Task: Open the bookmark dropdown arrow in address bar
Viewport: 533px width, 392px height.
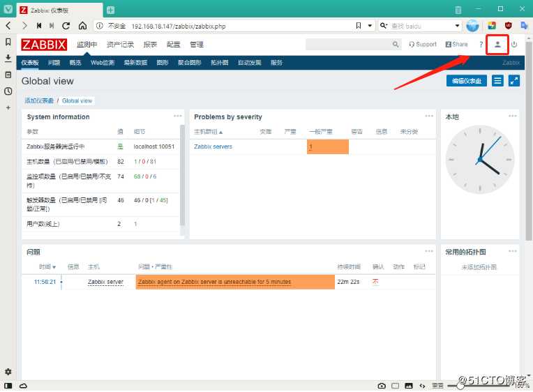Action: (370, 26)
